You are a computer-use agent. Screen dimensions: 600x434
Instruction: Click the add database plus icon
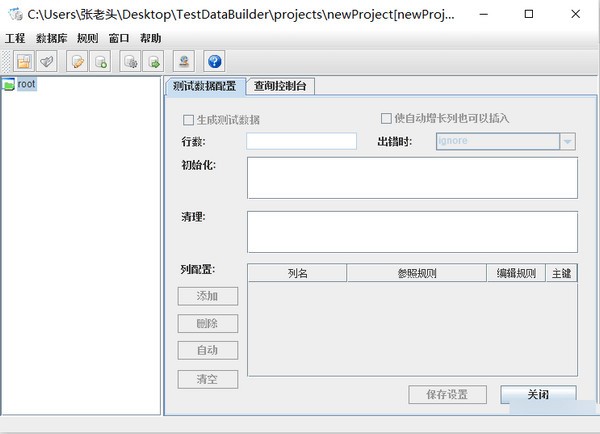pos(100,61)
